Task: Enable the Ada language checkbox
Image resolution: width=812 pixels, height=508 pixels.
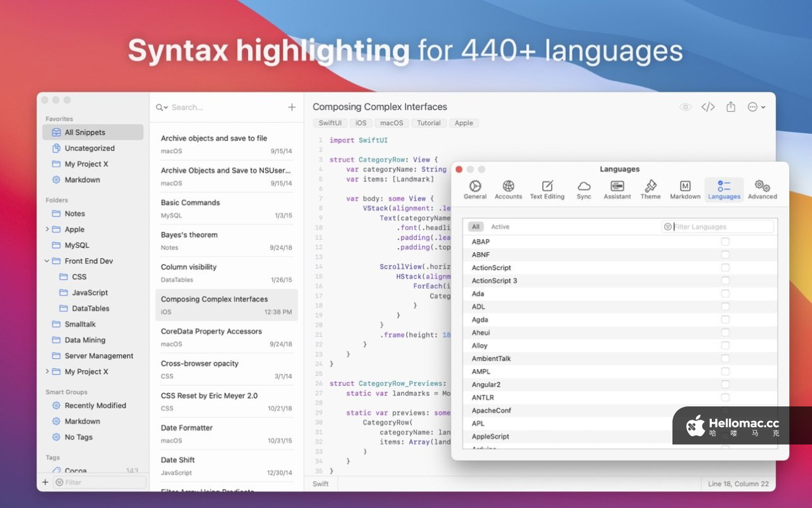Action: pos(725,294)
